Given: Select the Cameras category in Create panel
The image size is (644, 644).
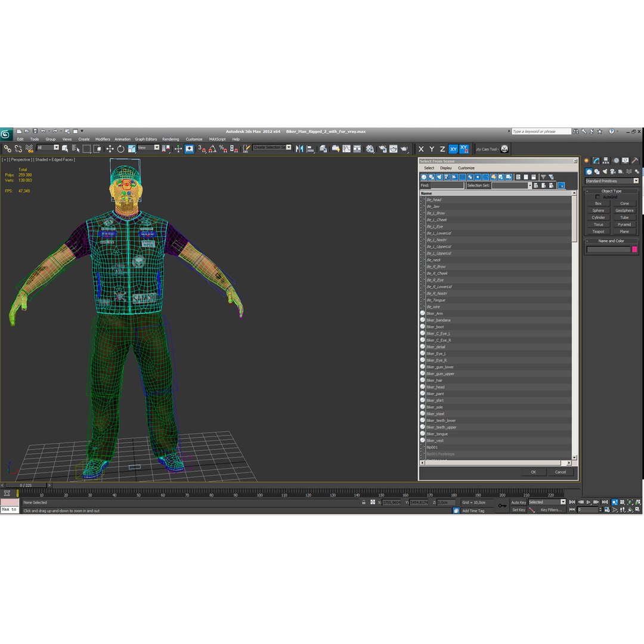Looking at the screenshot, I should (613, 172).
